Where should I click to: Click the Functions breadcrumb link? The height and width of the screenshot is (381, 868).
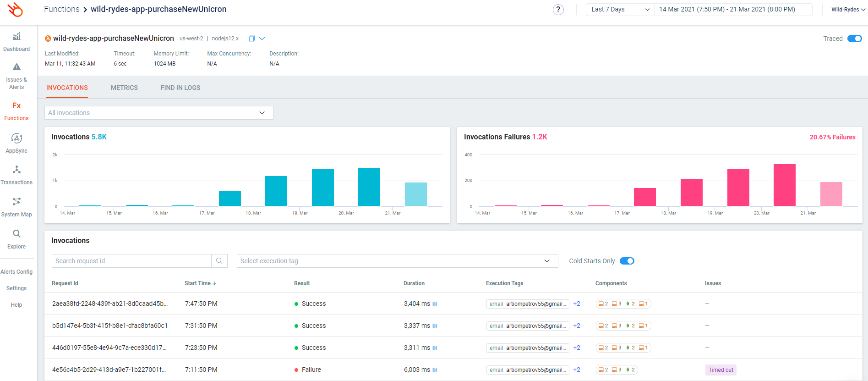(x=62, y=9)
